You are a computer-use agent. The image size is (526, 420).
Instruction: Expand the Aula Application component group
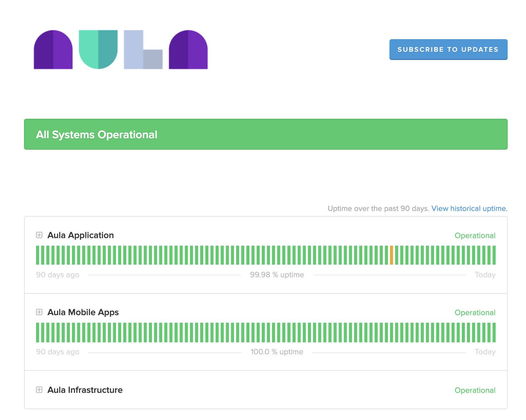pyautogui.click(x=39, y=235)
